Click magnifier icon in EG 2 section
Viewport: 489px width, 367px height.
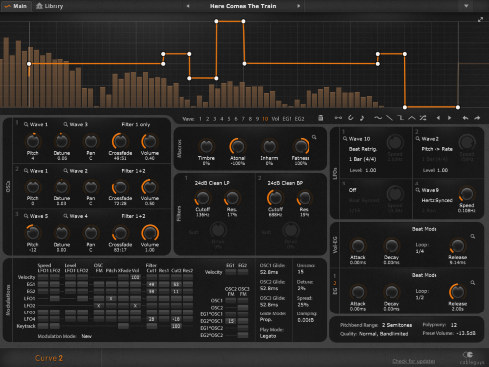[x=473, y=283]
